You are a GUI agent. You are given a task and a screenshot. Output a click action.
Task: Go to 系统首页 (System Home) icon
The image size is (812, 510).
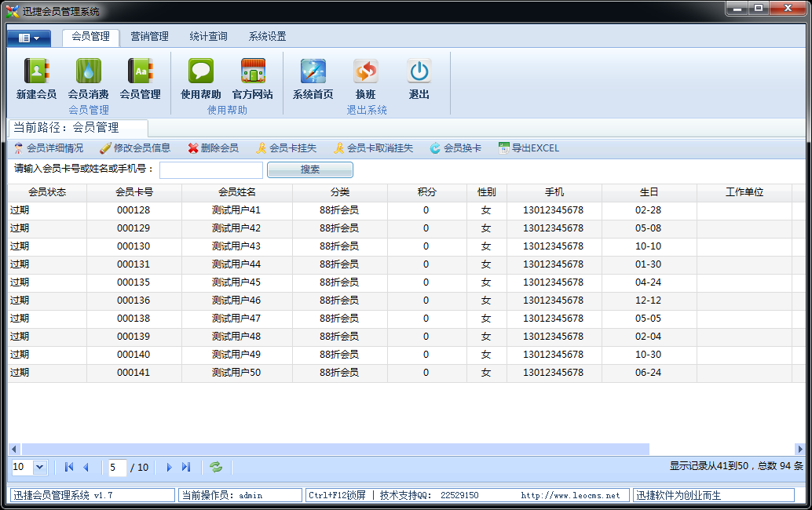tap(313, 71)
